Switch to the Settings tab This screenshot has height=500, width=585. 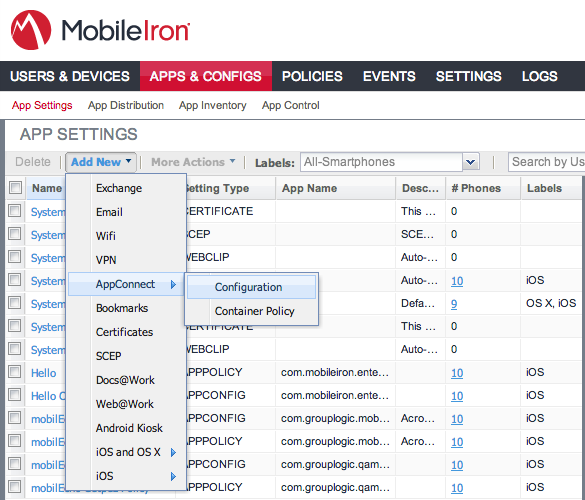coord(469,76)
